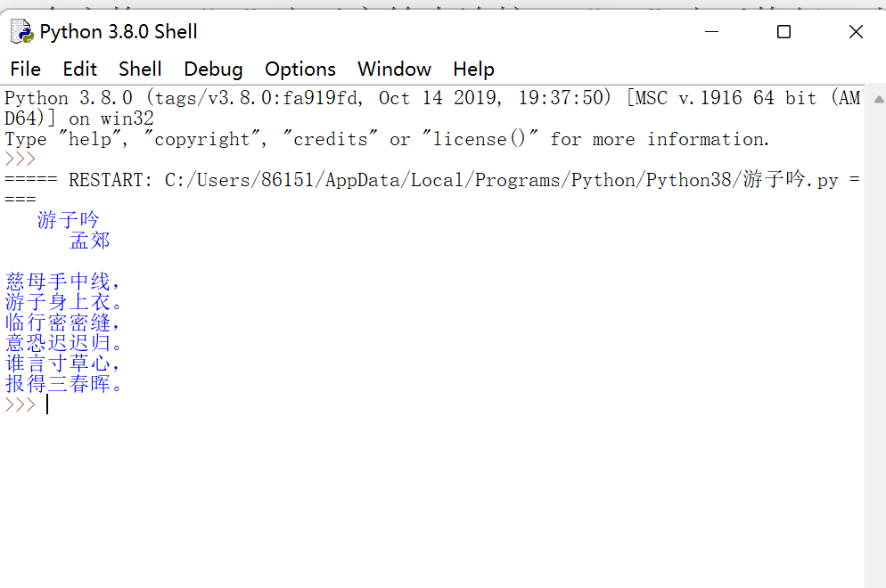Click the vertical scrollbar track
The width and height of the screenshot is (886, 588).
click(x=878, y=356)
